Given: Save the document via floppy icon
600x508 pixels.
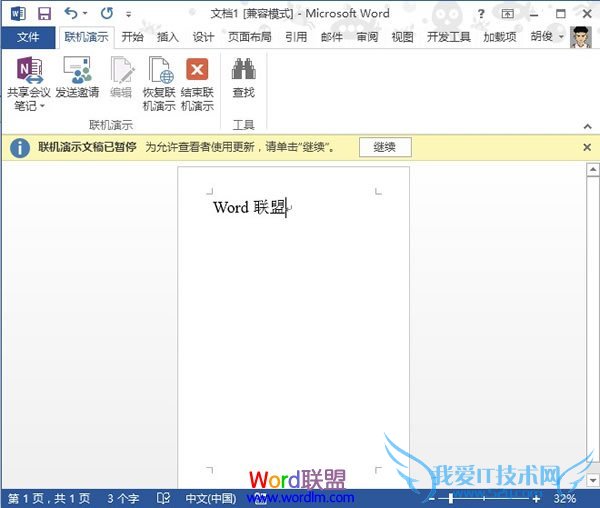Looking at the screenshot, I should 44,14.
